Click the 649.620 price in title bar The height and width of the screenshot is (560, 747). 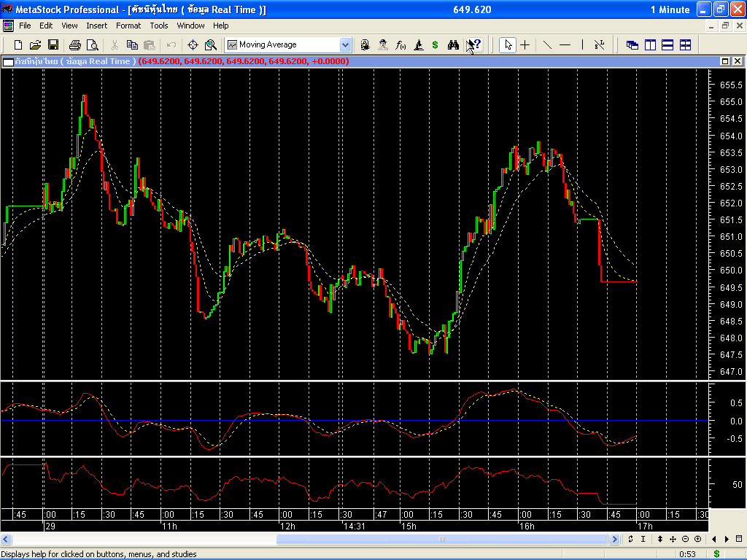coord(472,9)
